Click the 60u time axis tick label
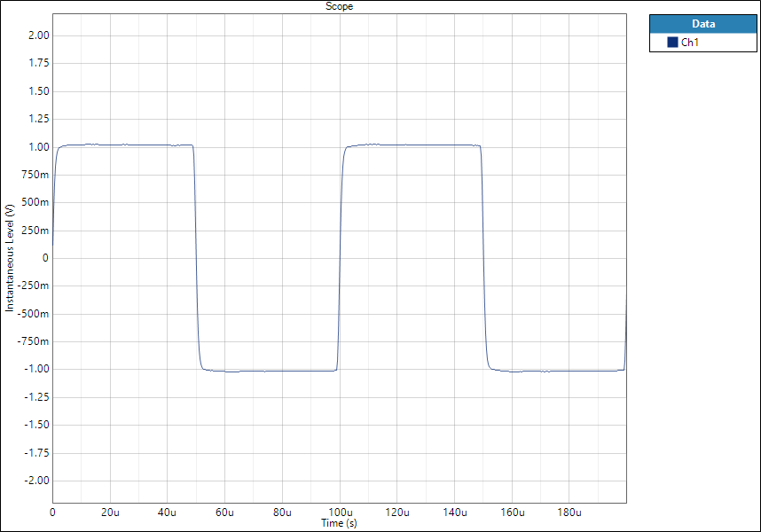Screen dimensions: 761x532 pos(224,512)
